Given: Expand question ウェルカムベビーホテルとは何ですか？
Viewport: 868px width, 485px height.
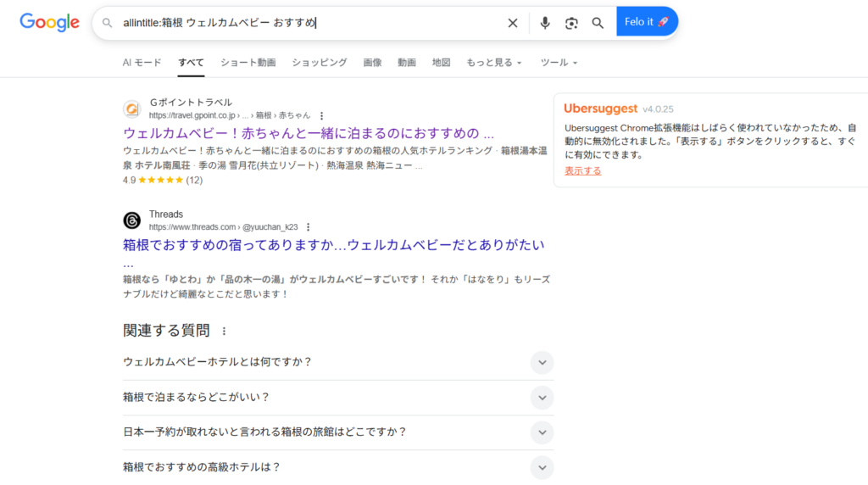Looking at the screenshot, I should click(x=542, y=362).
